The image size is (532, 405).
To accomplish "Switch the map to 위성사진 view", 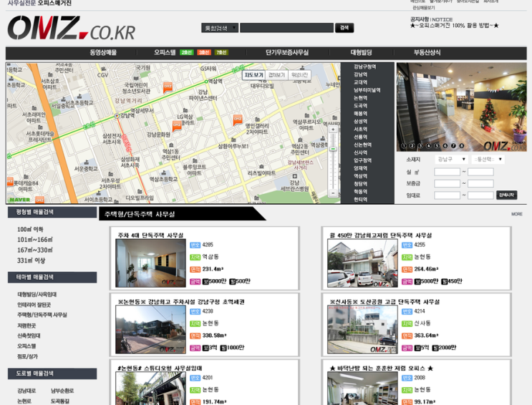I will 299,75.
